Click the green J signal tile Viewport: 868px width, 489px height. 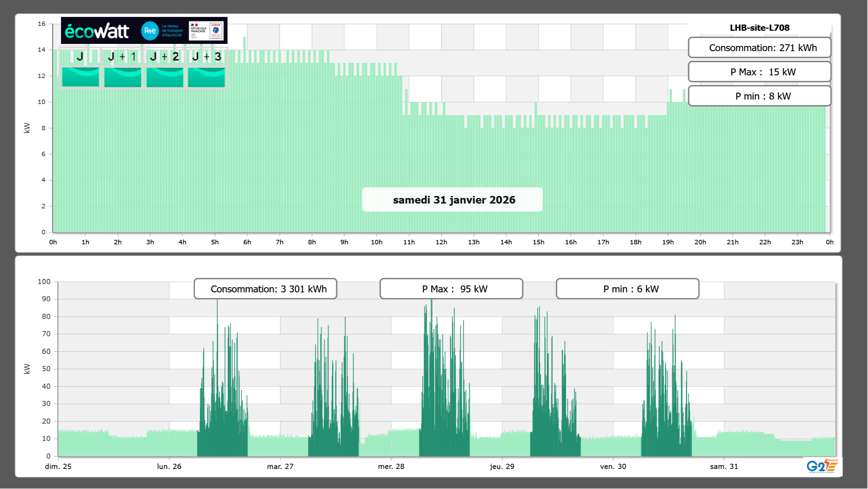click(80, 77)
